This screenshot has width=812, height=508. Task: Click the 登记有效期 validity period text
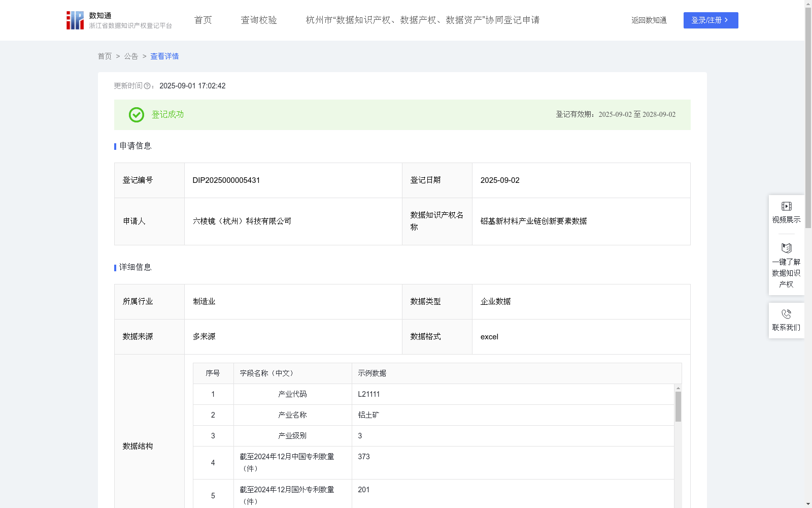pos(616,115)
